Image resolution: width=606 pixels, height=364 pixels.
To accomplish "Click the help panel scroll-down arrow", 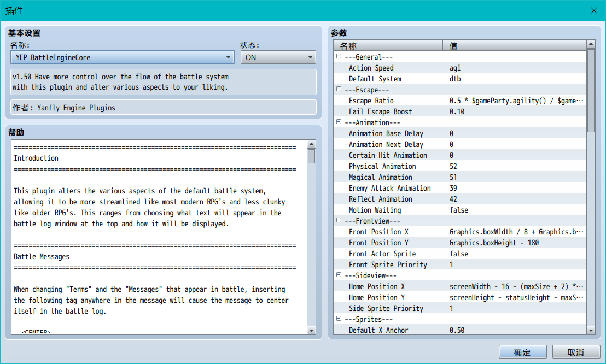I will click(312, 330).
